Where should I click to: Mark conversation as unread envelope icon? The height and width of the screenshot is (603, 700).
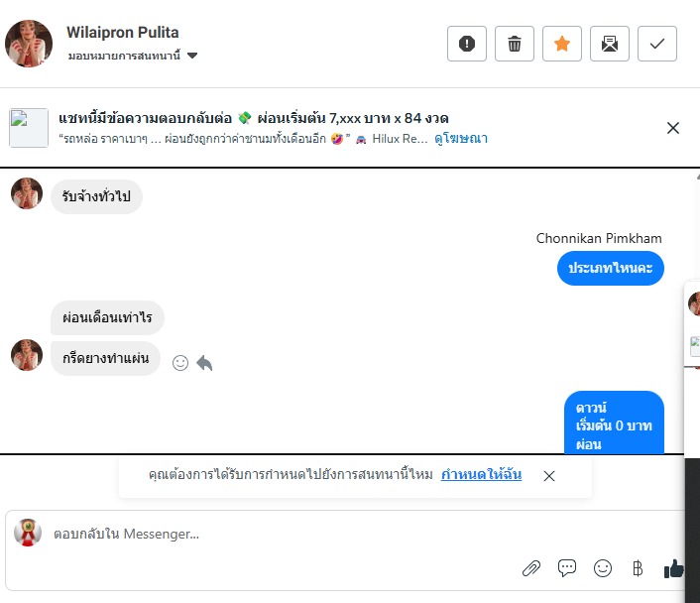pos(610,44)
